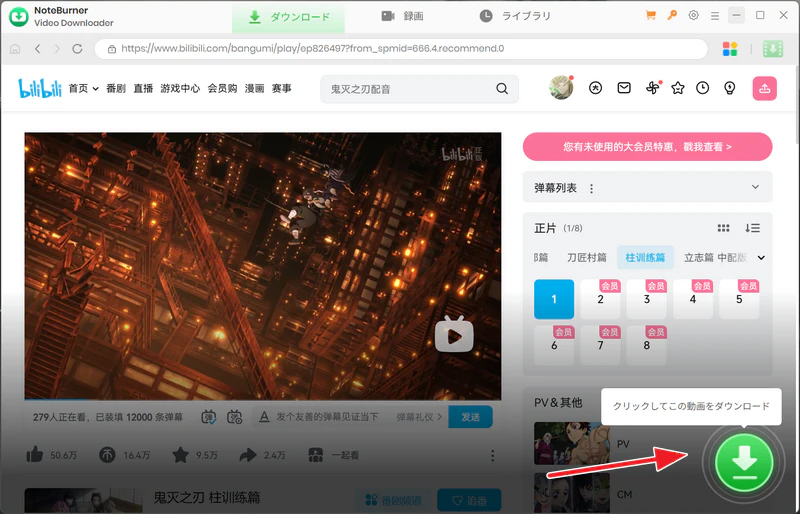
Task: Open the 弹幕礼仪 link
Action: point(419,417)
